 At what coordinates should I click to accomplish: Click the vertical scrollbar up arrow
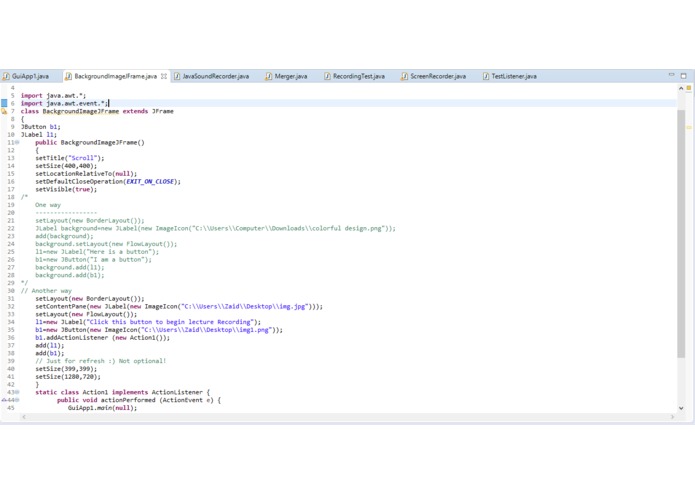pos(681,89)
